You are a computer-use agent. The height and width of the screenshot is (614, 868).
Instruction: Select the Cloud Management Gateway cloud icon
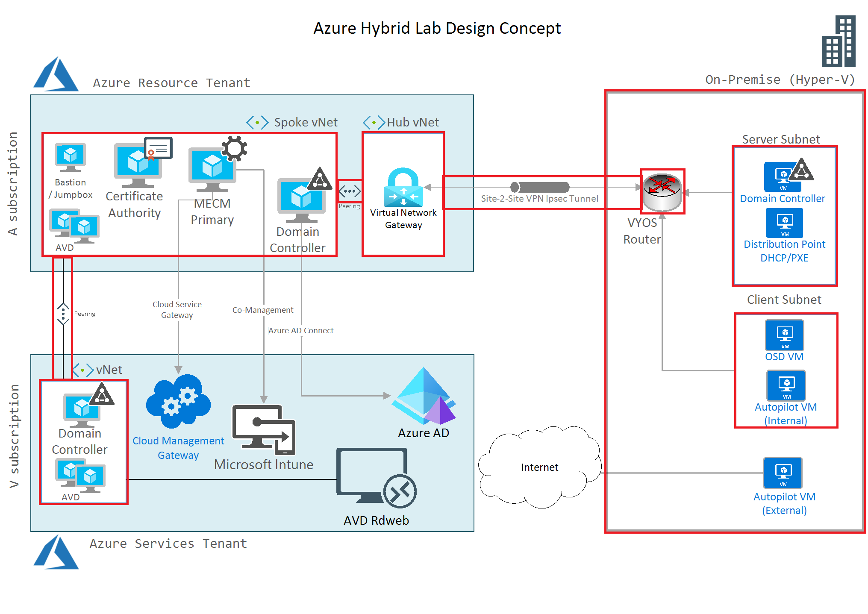[x=178, y=402]
